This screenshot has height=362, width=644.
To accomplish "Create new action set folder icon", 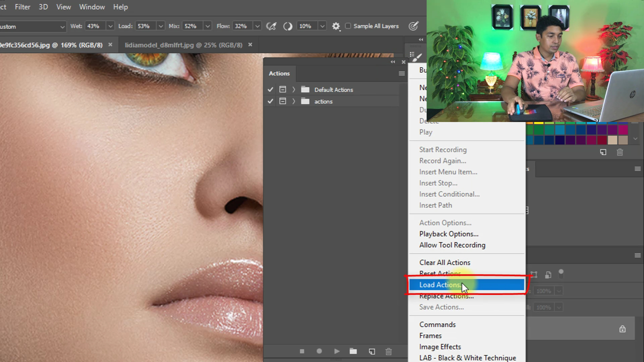I will [353, 351].
